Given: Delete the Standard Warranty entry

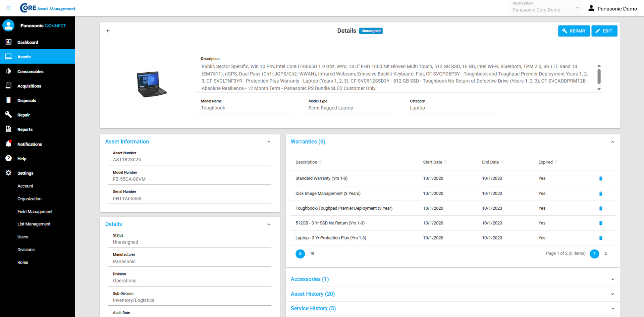Looking at the screenshot, I should click(600, 178).
